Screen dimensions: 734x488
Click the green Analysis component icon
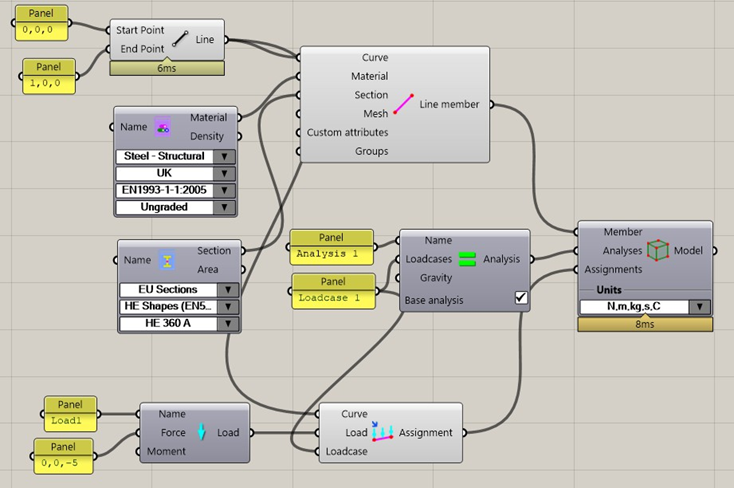click(467, 259)
